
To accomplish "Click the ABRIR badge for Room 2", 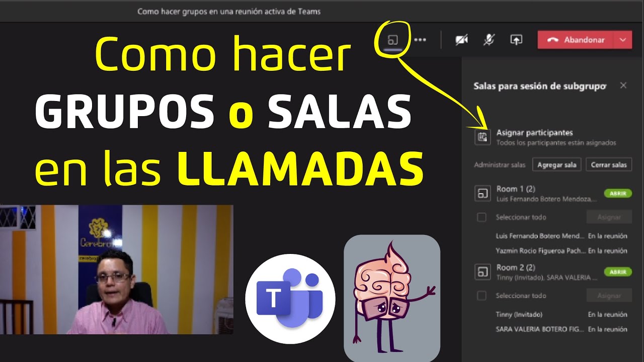I will [x=618, y=272].
